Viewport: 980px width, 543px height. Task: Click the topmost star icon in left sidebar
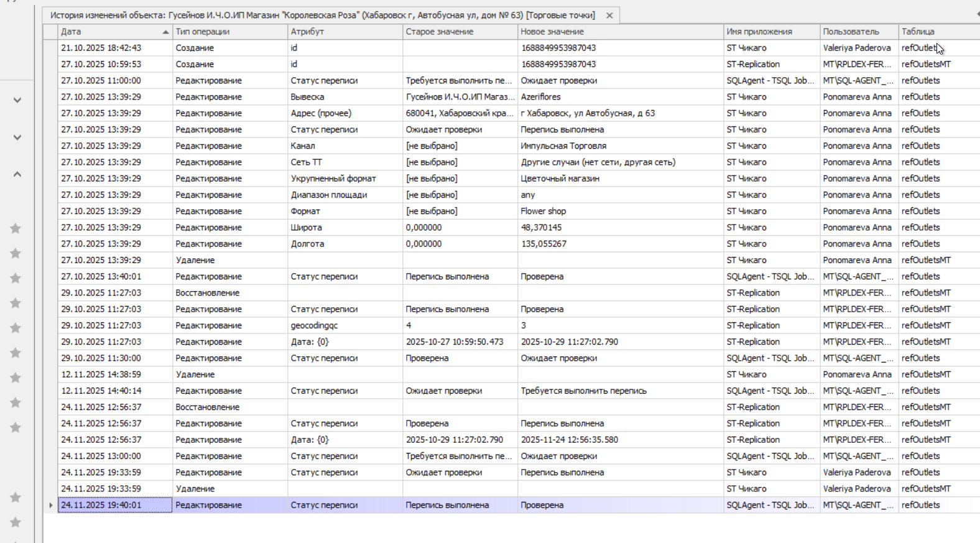16,228
